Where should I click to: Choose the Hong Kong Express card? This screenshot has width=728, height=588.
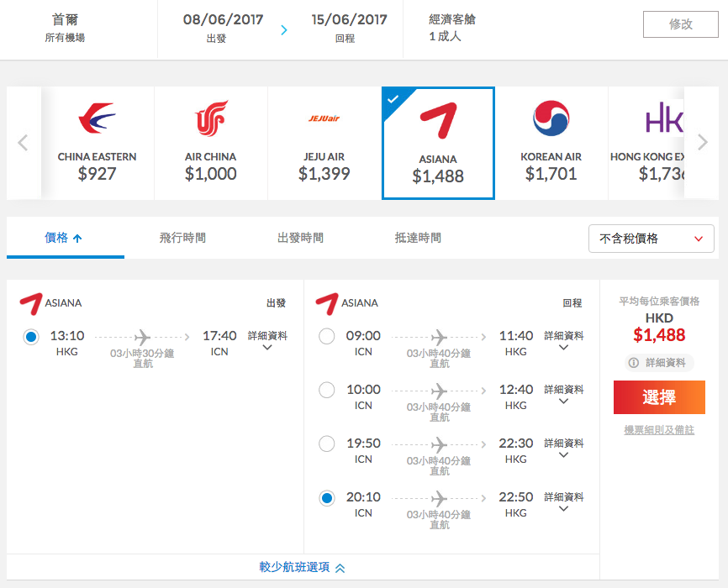pos(646,143)
